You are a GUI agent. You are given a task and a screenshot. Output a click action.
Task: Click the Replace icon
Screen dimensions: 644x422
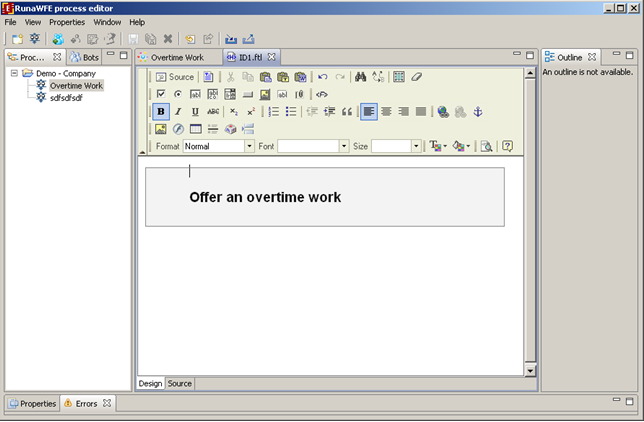click(x=378, y=77)
